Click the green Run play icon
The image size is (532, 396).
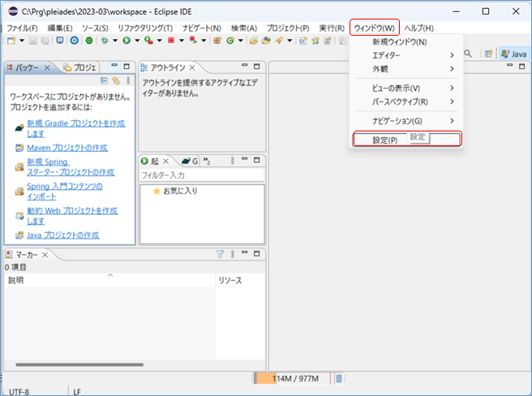tap(127, 41)
